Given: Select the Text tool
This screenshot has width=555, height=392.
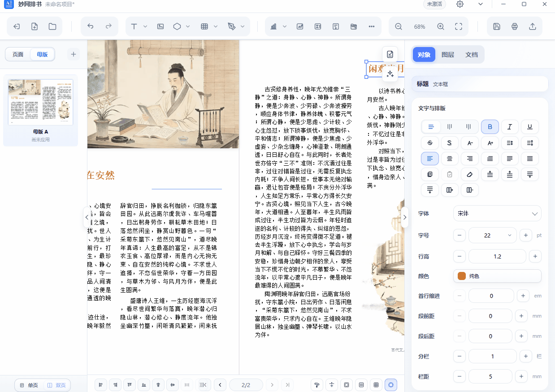Looking at the screenshot, I should tap(134, 26).
